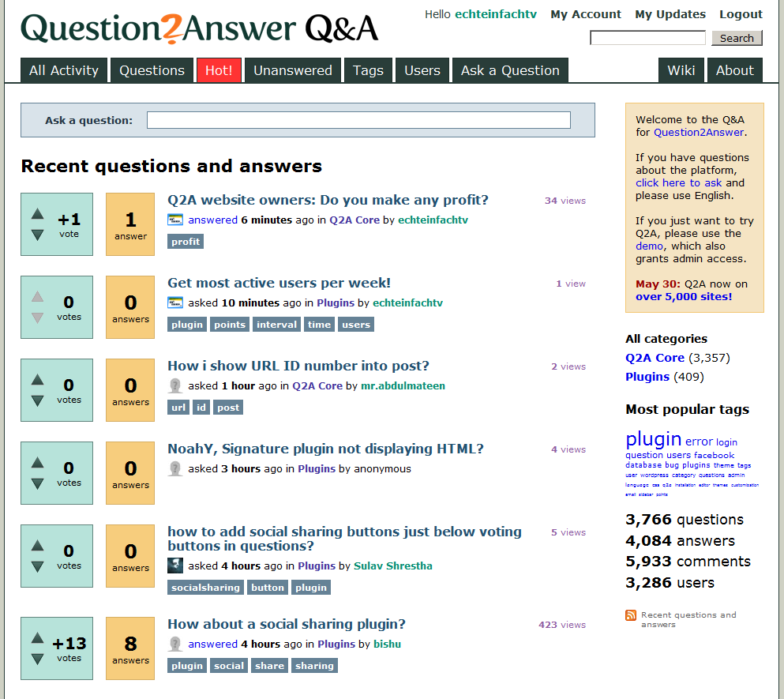Click the RSS feed icon in sidebar

click(631, 615)
